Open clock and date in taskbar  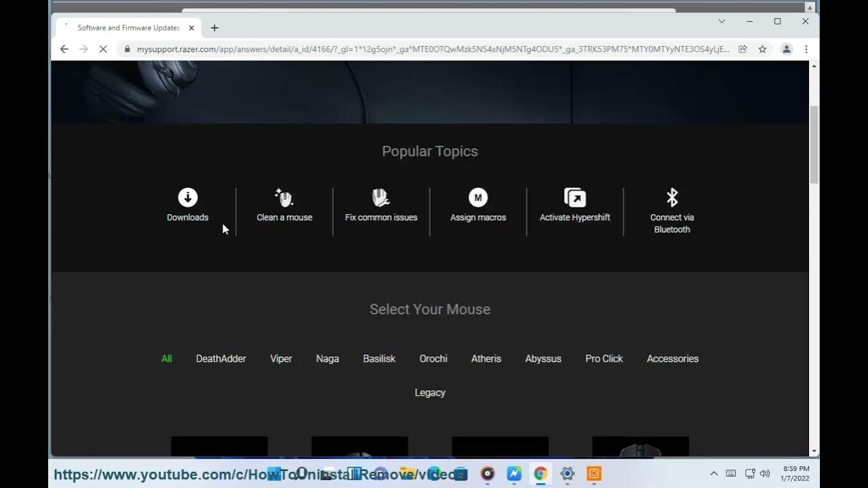click(x=796, y=473)
